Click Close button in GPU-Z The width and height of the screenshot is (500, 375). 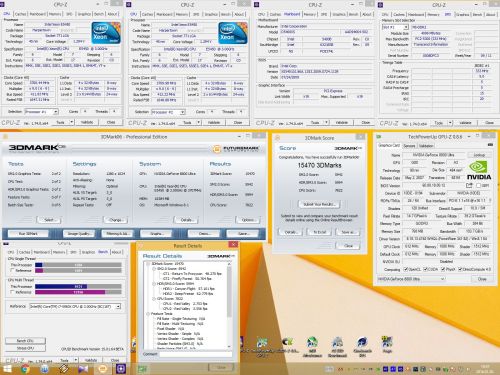coord(482,279)
